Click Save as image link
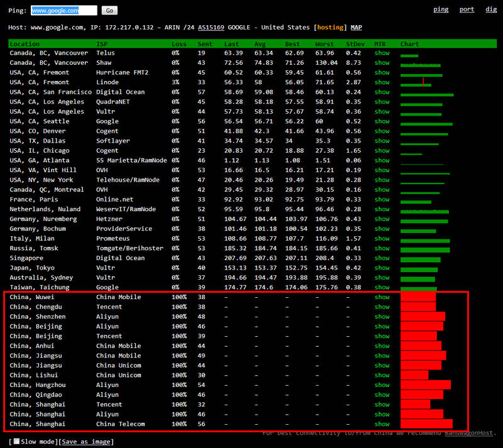The height and width of the screenshot is (448, 503). click(x=87, y=442)
